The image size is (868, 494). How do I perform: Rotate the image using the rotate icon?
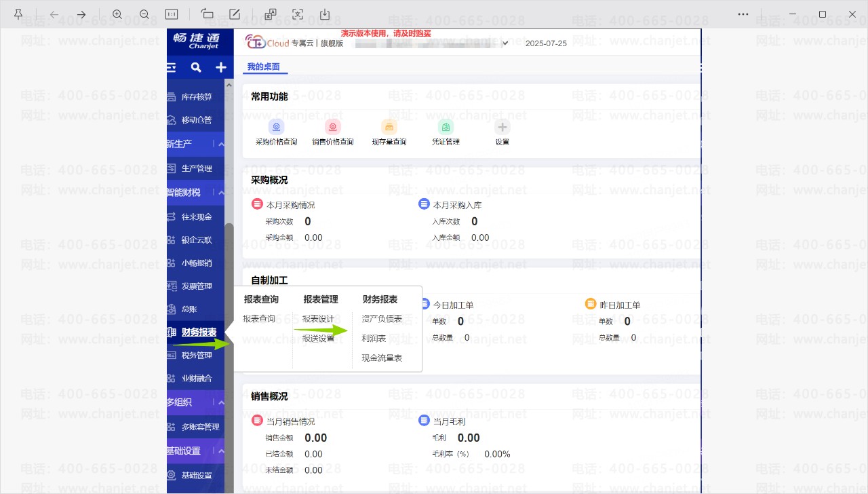[207, 14]
